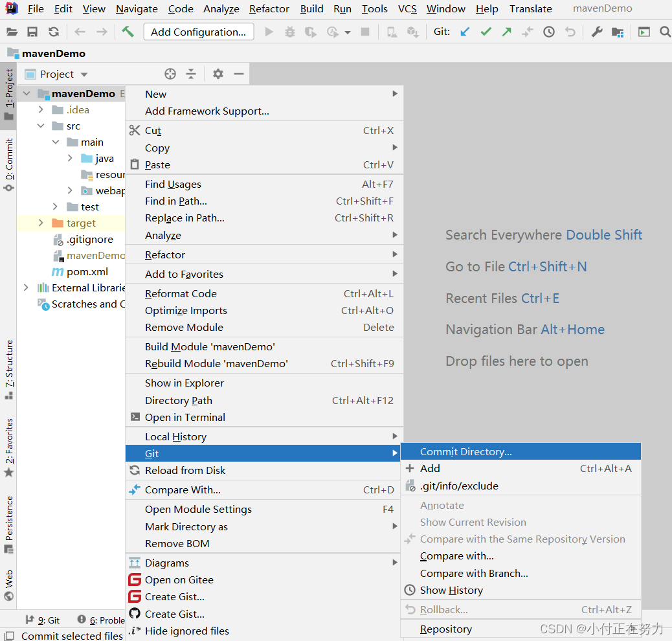This screenshot has height=641, width=672.
Task: Click the Navigate Back arrow icon
Action: tap(80, 32)
